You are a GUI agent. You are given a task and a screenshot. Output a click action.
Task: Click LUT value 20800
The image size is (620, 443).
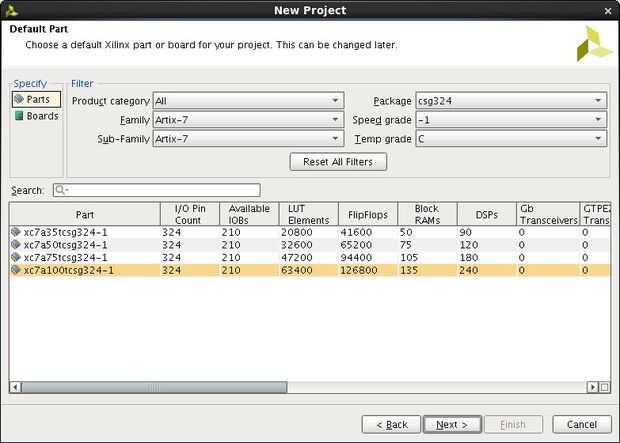[297, 232]
